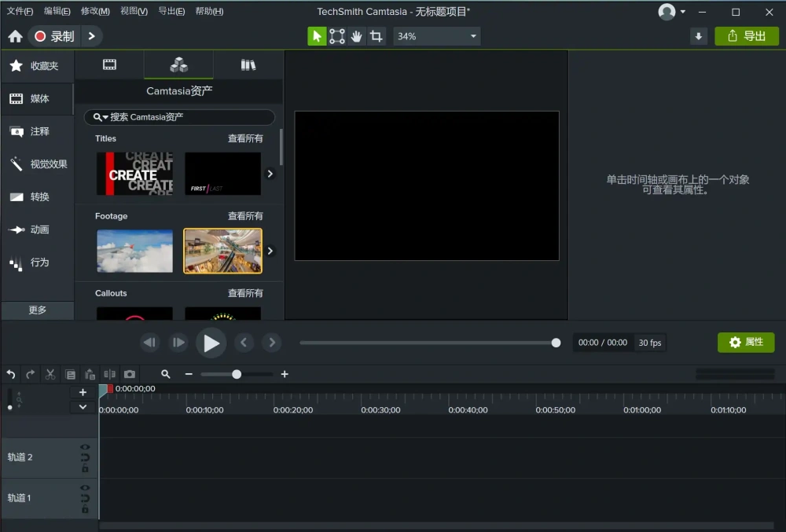The width and height of the screenshot is (786, 532).
Task: Expand the track options down chevron
Action: click(83, 407)
